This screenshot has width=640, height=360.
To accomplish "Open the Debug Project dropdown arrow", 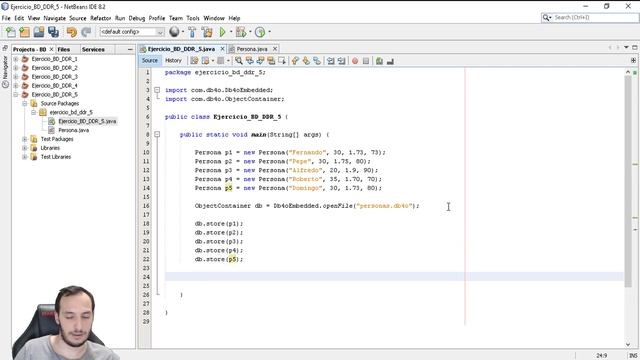I will 250,32.
